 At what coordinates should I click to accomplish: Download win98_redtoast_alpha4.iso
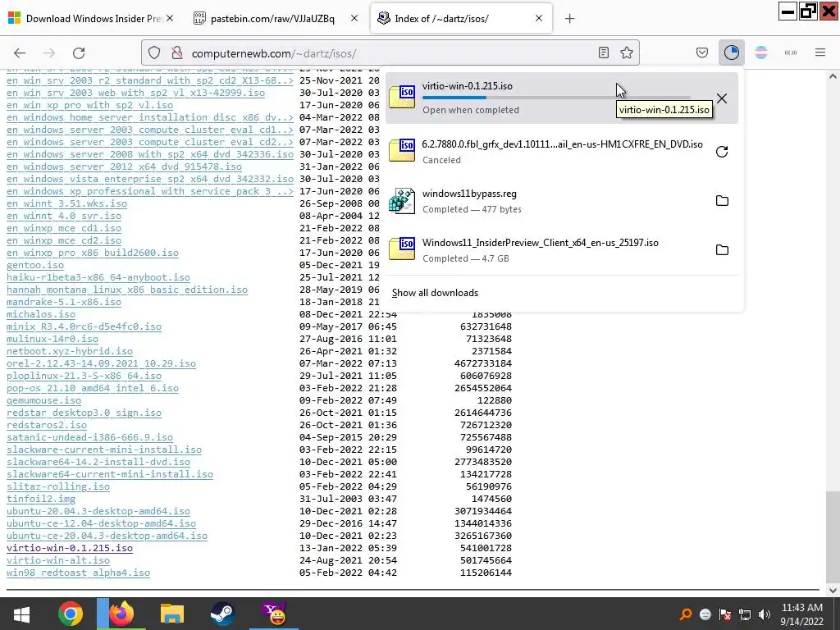click(78, 573)
